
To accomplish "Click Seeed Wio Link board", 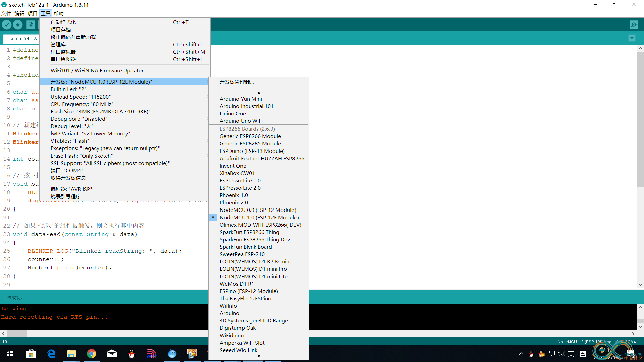I will [x=259, y=350].
